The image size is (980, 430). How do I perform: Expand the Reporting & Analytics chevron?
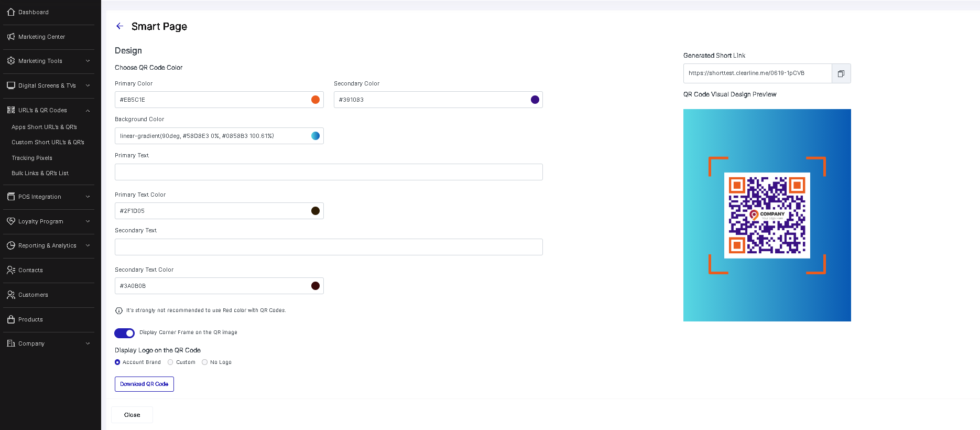(88, 245)
